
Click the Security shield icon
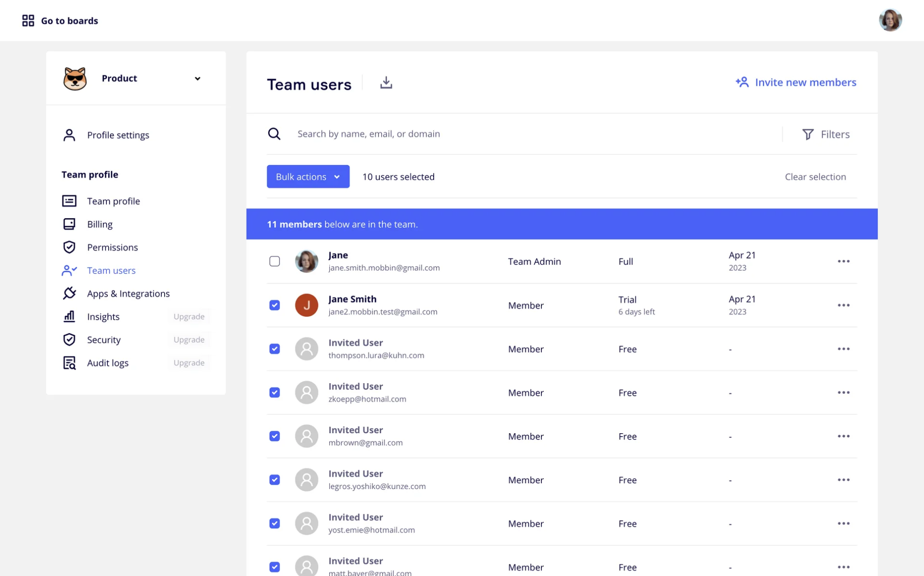(69, 339)
